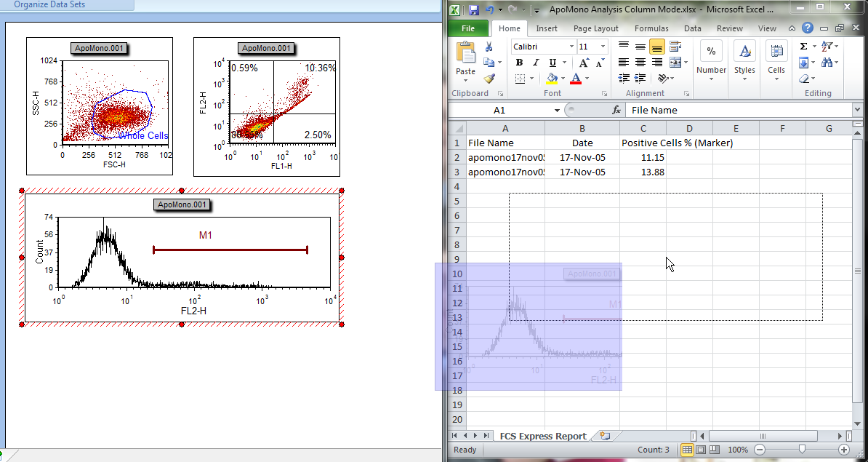Viewport: 868px width, 462px height.
Task: Toggle the highlighted Bottom Align button
Action: 657,47
